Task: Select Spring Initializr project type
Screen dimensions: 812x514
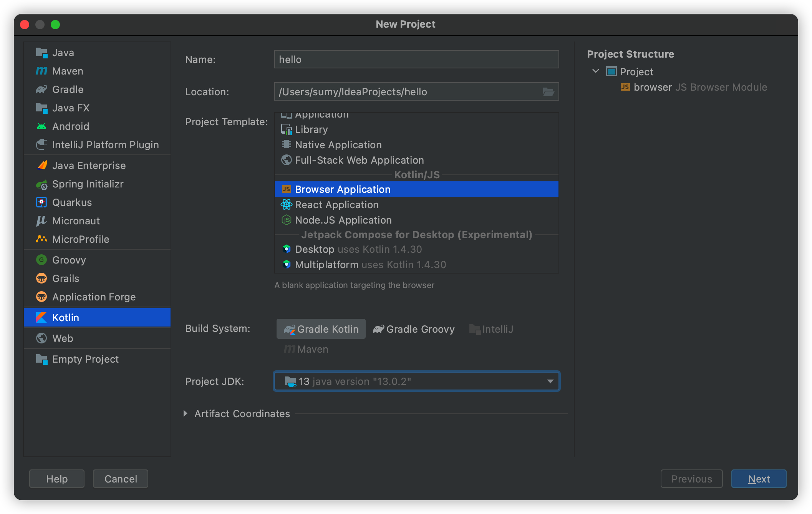Action: [88, 184]
